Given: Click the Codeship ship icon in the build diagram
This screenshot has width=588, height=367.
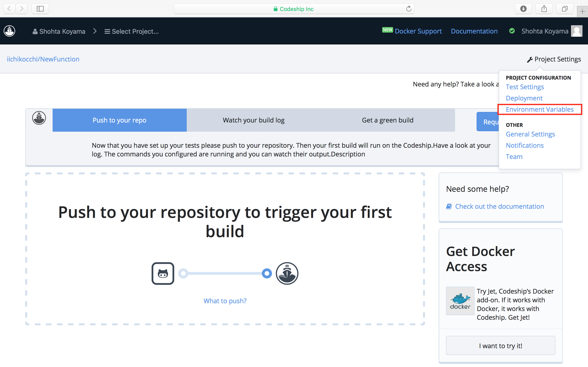Looking at the screenshot, I should [287, 273].
